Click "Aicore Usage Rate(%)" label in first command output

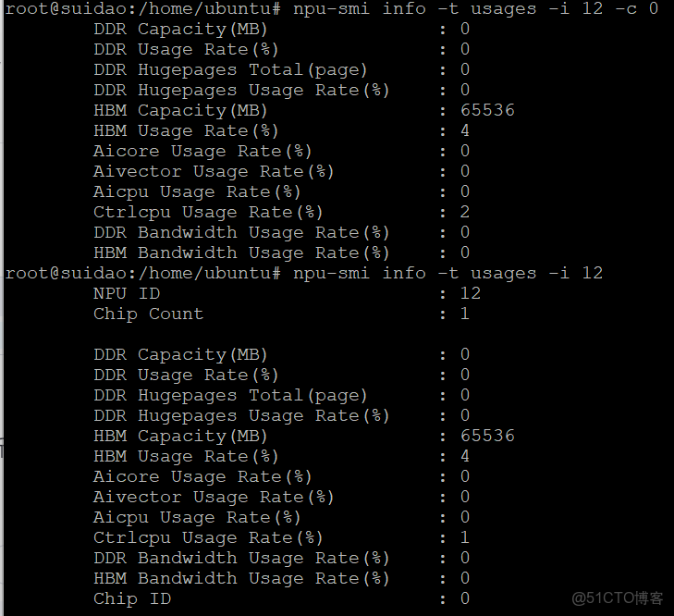[202, 151]
